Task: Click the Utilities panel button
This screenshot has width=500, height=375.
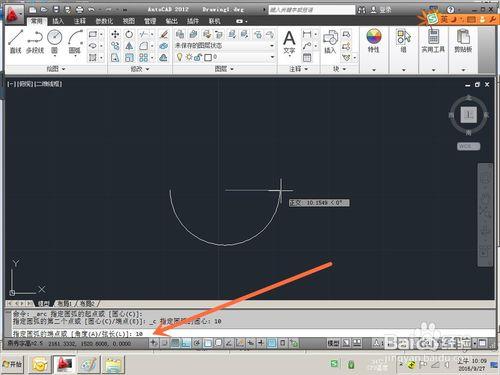Action: click(x=433, y=42)
